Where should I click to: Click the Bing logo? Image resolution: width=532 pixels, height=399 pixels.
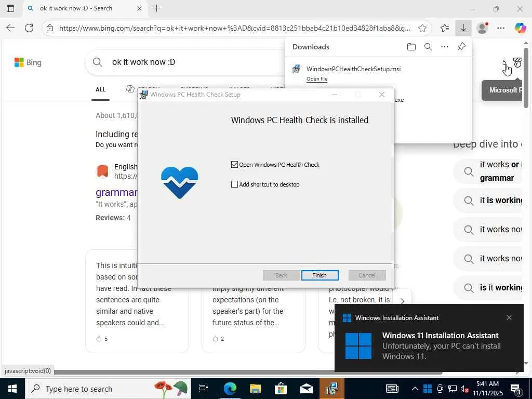[x=28, y=62]
